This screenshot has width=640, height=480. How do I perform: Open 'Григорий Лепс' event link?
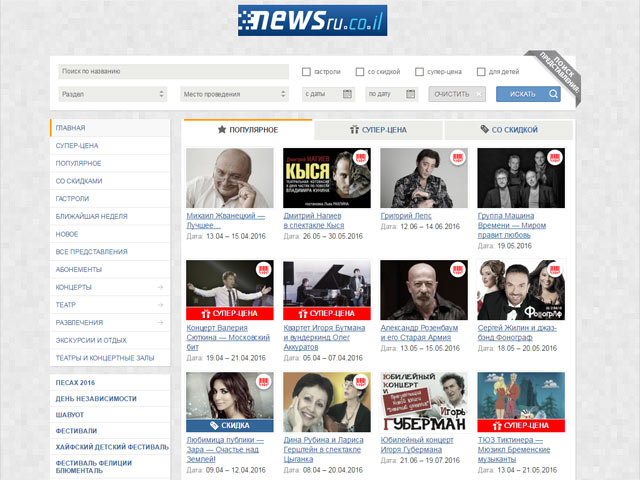coord(406,216)
